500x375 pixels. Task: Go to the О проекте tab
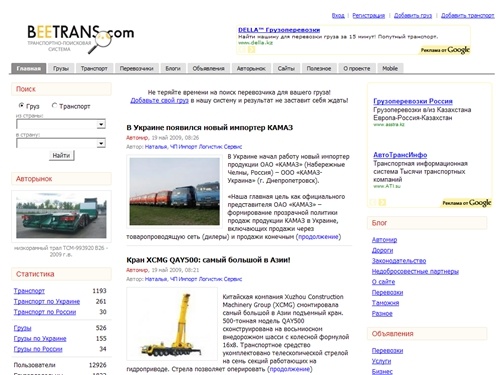tap(357, 68)
